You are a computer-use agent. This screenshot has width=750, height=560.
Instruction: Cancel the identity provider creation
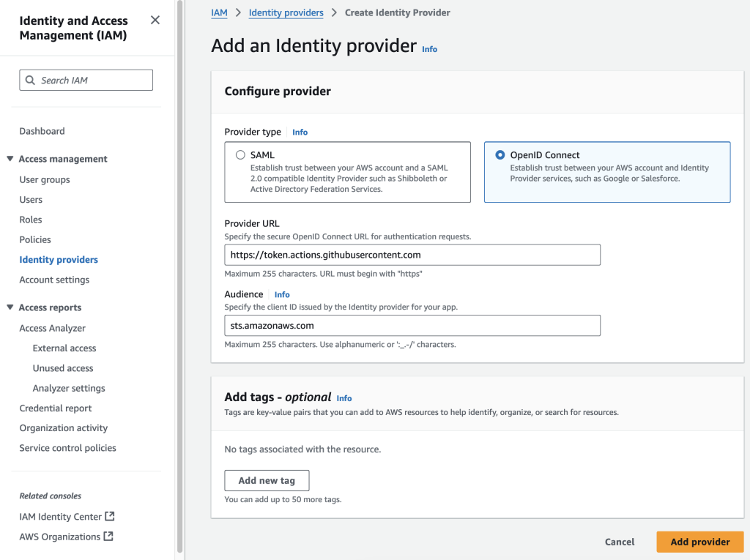[620, 542]
